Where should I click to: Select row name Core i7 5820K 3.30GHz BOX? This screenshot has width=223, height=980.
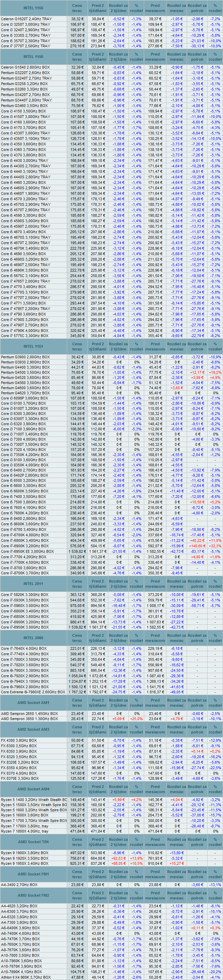(25, 595)
